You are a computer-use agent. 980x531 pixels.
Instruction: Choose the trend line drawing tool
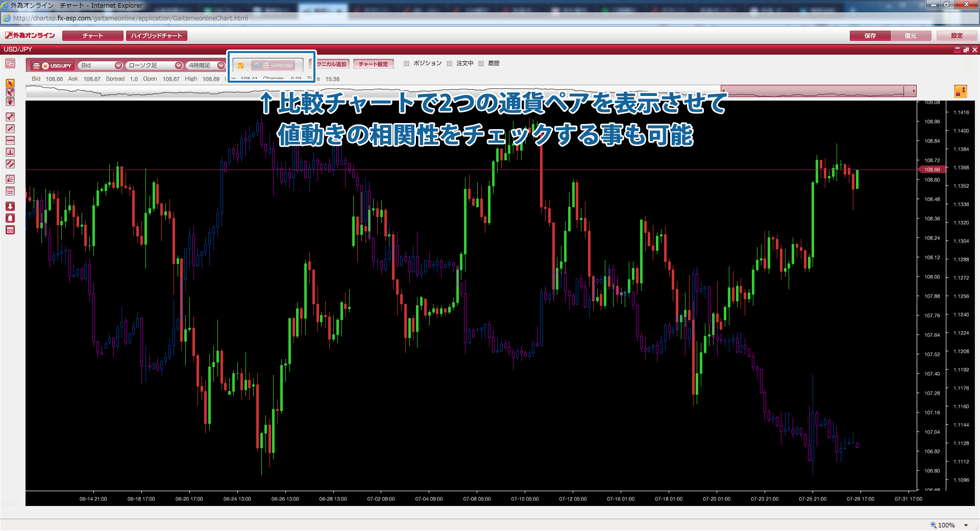point(10,129)
